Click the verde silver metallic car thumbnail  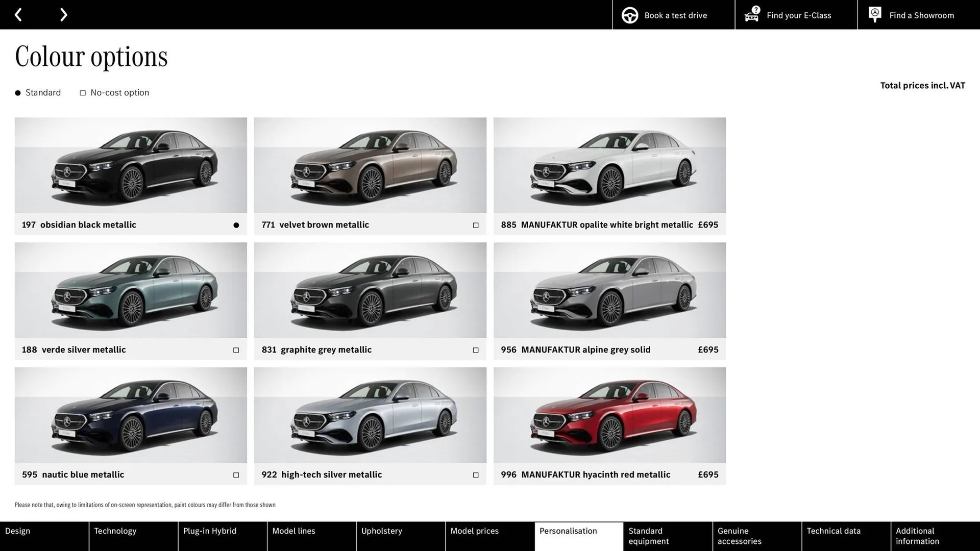tap(130, 290)
